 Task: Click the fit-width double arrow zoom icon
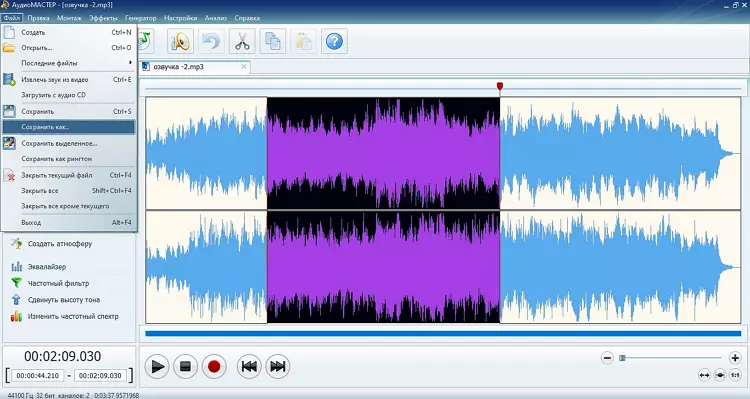tap(704, 375)
